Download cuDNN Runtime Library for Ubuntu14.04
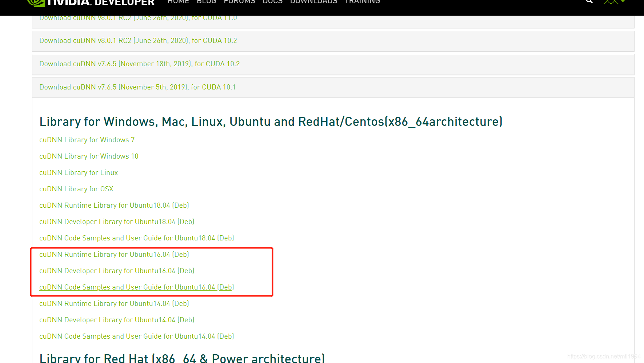Viewport: 644px width, 363px height. click(x=114, y=304)
